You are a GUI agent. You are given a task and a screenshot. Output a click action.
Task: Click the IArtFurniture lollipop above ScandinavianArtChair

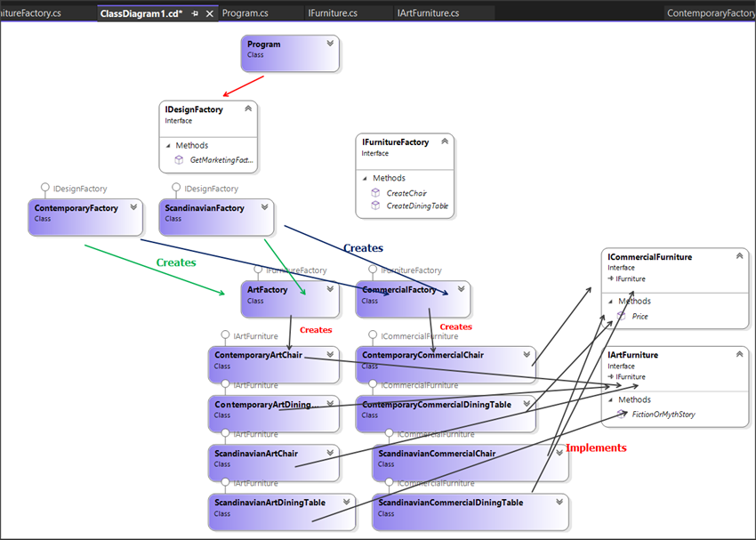coord(225,433)
